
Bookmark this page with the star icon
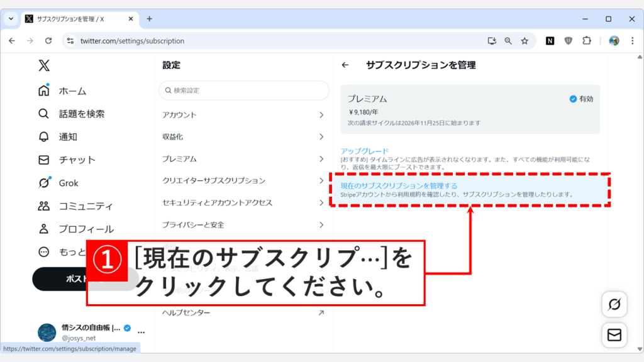coord(525,40)
